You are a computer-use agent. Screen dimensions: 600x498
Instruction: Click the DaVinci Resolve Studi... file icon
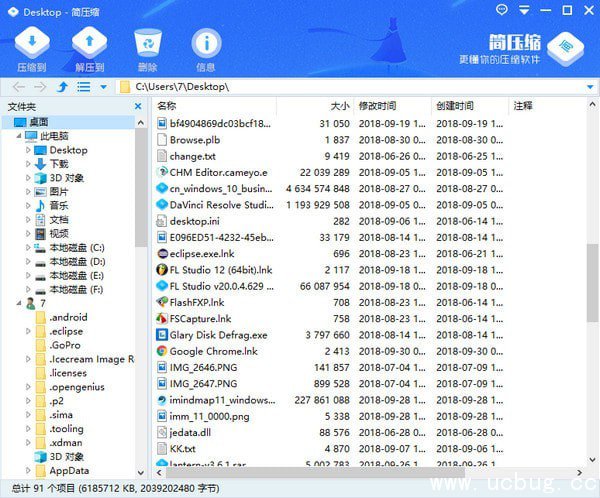pyautogui.click(x=162, y=205)
